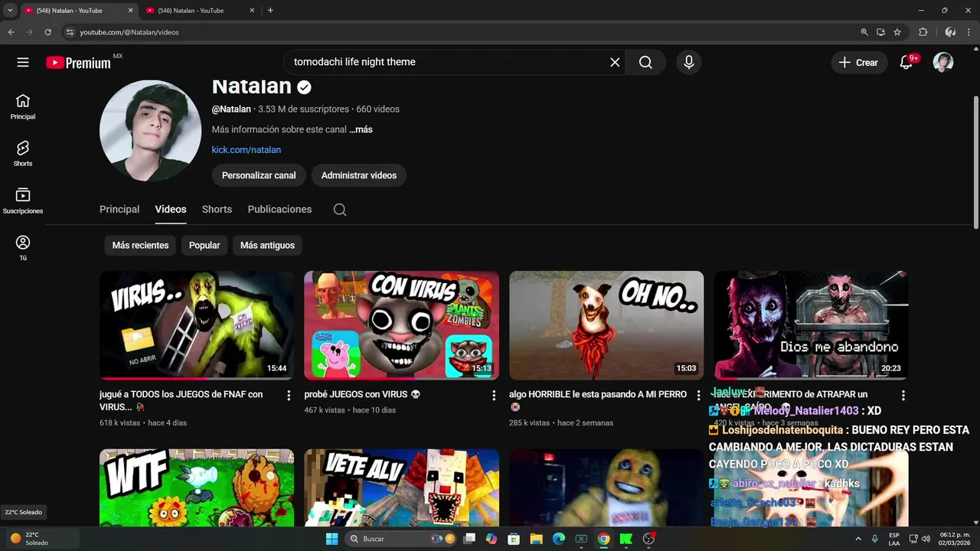Select the Videos channel tab
This screenshot has height=551, width=980.
pos(171,210)
